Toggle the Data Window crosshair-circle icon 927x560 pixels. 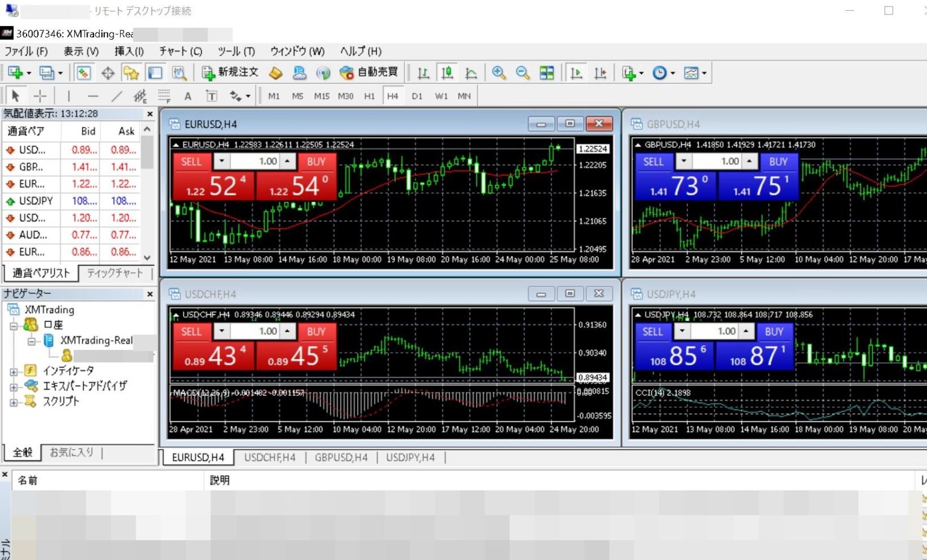pos(107,73)
